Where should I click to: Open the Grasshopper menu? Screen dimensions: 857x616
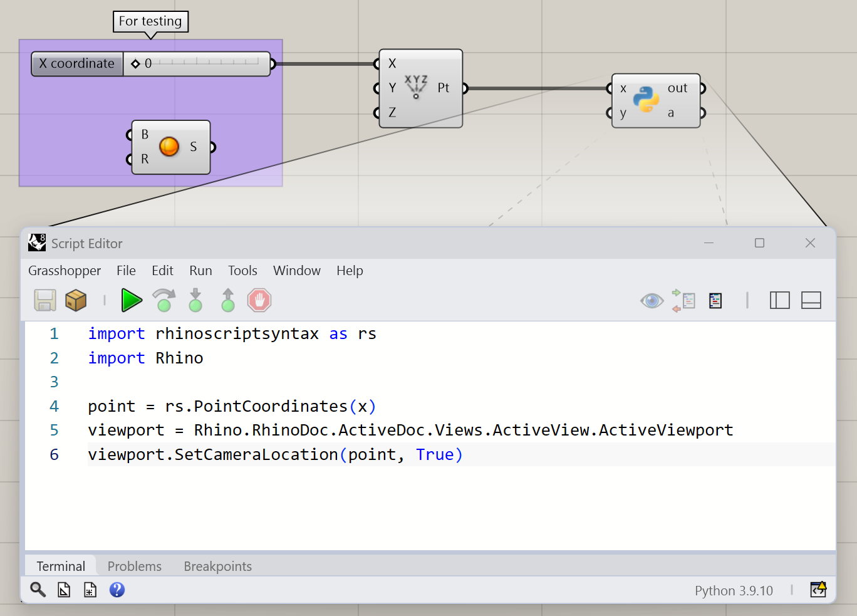pos(65,271)
